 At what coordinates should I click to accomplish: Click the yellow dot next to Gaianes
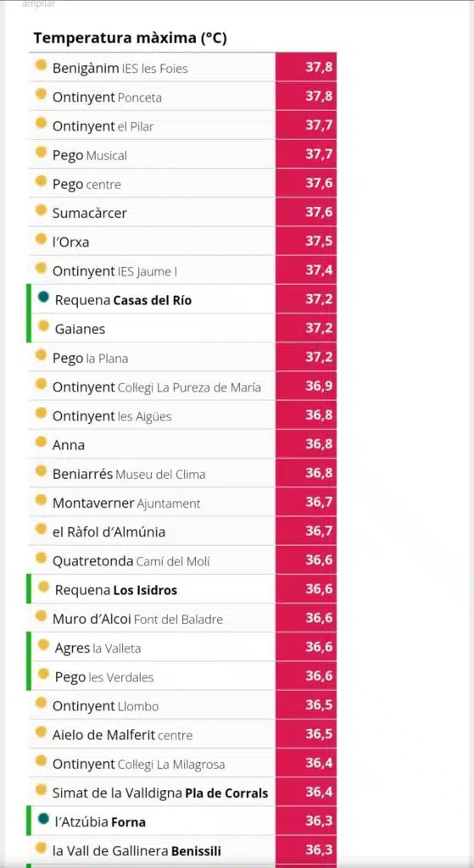pyautogui.click(x=43, y=326)
